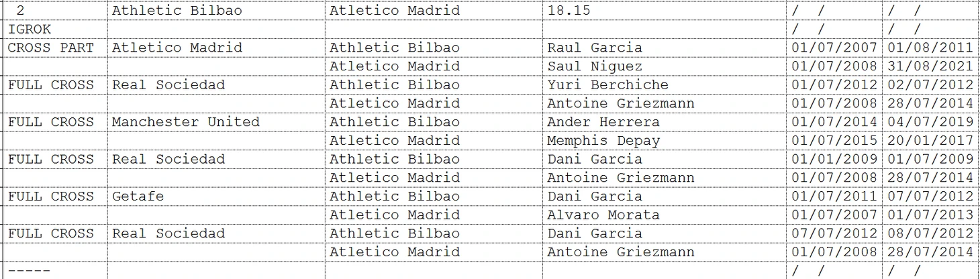The width and height of the screenshot is (980, 279).
Task: Select the cell containing 18.15
Action: [664, 11]
